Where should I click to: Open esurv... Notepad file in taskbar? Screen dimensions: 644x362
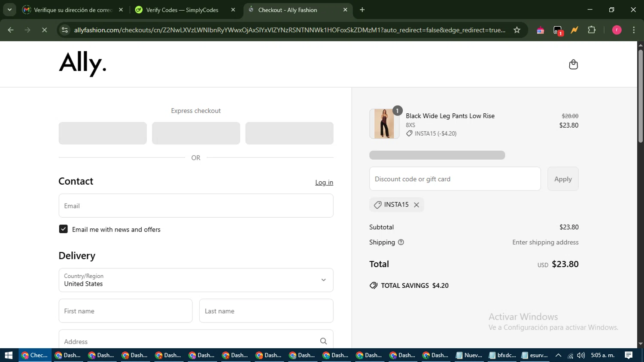point(535,355)
